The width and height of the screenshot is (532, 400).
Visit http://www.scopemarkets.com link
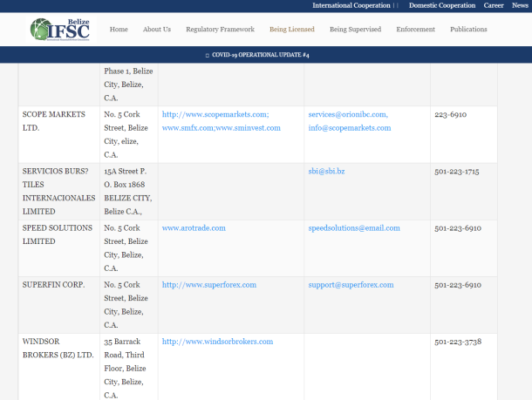point(215,114)
